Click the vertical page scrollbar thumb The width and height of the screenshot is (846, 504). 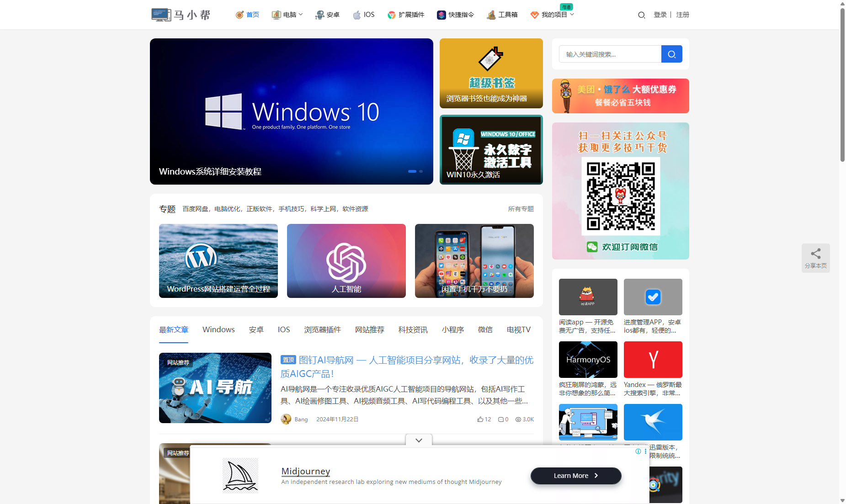tap(842, 85)
